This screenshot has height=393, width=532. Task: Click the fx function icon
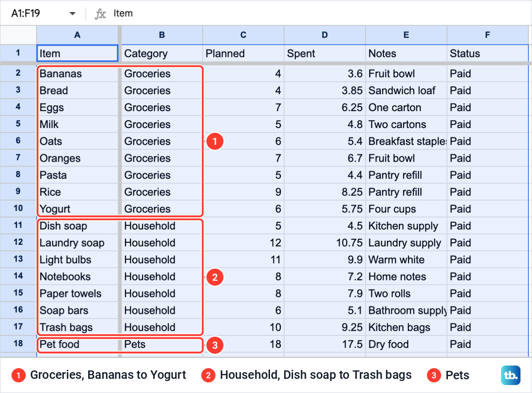(x=100, y=14)
